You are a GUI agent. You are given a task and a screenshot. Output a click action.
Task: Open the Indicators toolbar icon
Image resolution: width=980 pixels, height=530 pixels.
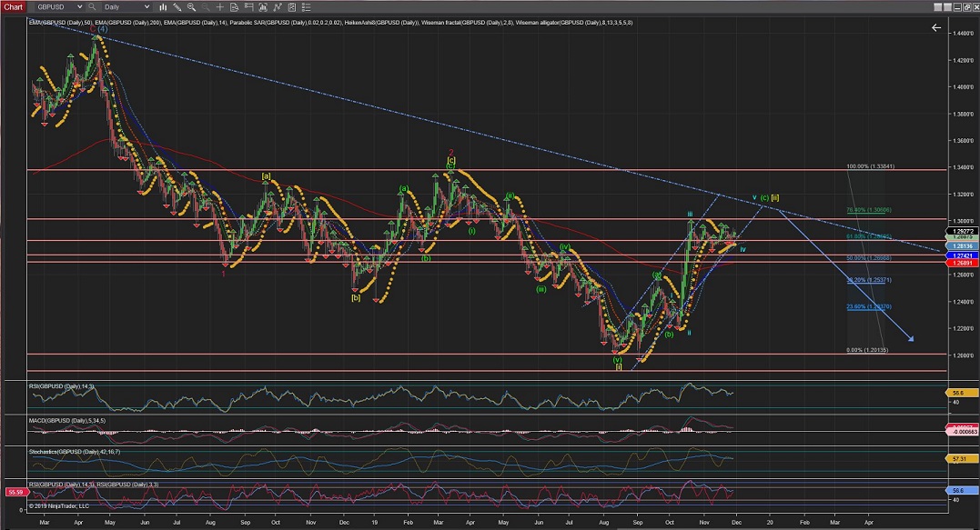pos(278,6)
